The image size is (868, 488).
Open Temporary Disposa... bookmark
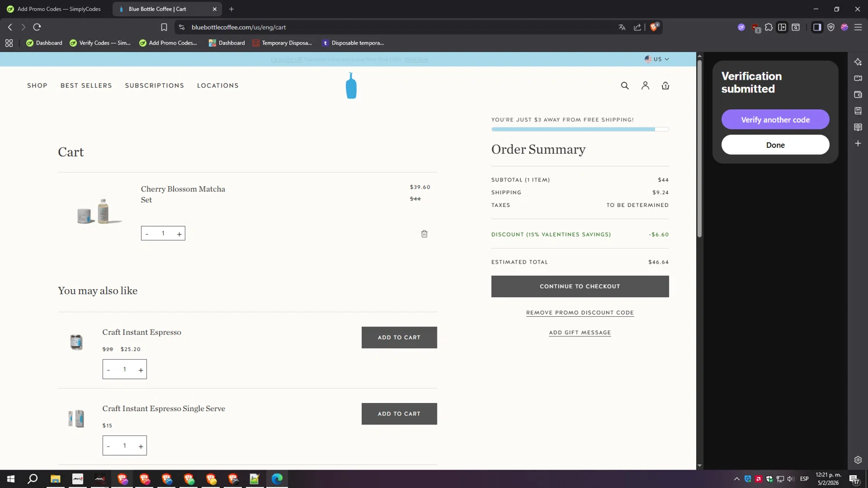(282, 43)
